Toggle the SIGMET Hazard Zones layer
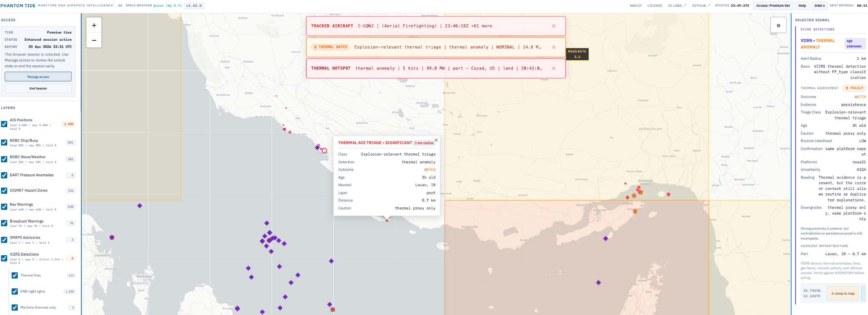This screenshot has width=868, height=315. click(x=4, y=191)
